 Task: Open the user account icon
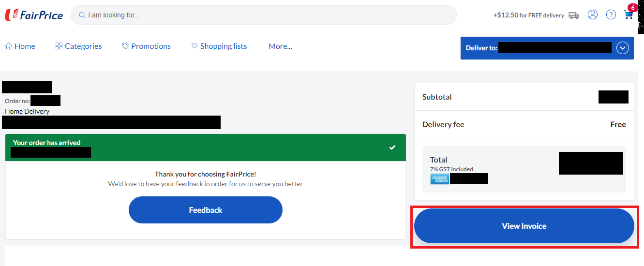tap(593, 15)
